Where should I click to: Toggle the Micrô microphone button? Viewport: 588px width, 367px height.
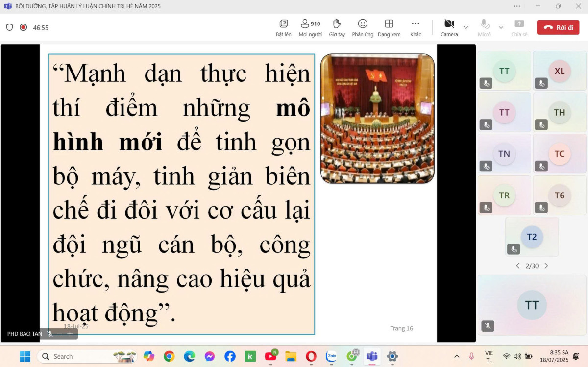pos(484,24)
